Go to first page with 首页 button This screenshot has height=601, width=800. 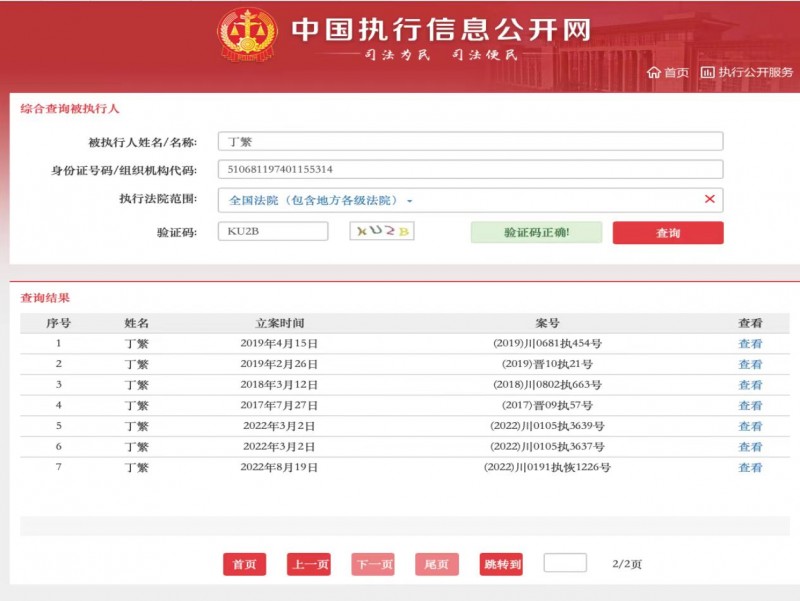[x=244, y=564]
